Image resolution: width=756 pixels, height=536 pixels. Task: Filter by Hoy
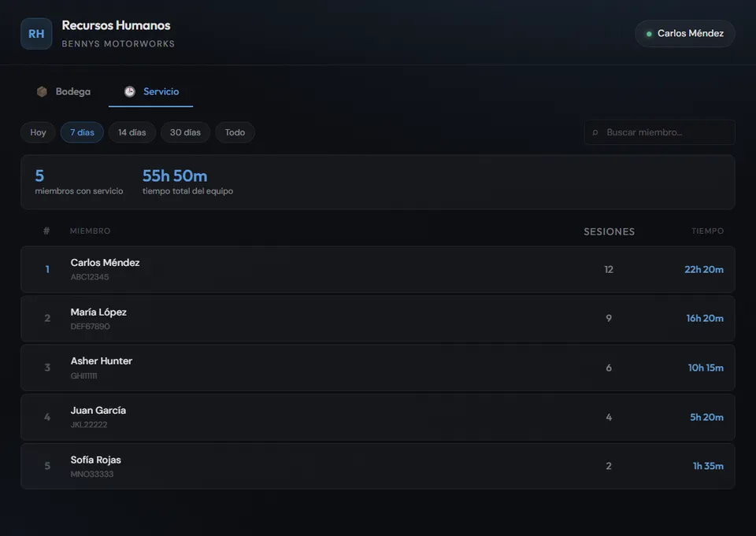point(38,132)
